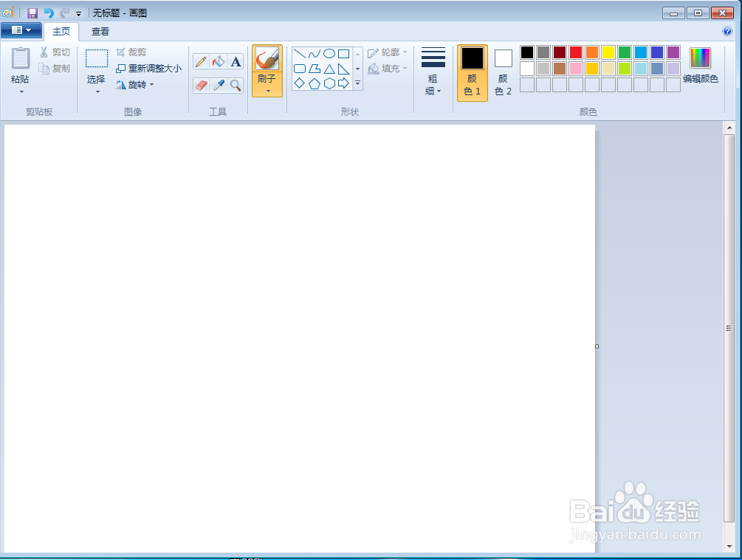Screen dimensions: 742x560
Task: Switch to the Home (主页) tab
Action: (x=61, y=32)
